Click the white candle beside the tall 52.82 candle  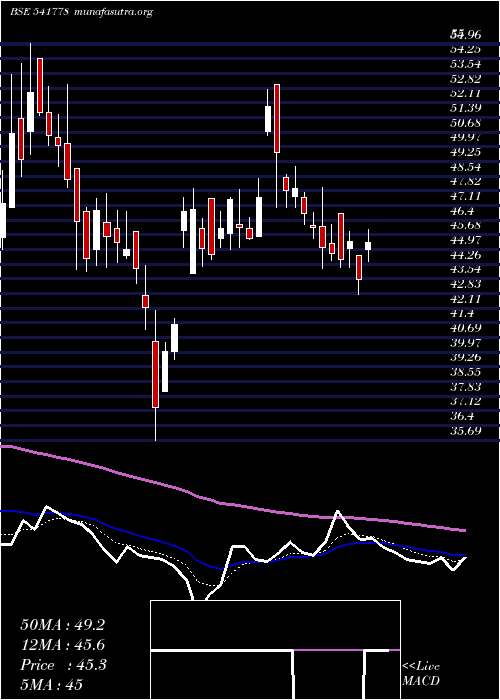(x=268, y=119)
